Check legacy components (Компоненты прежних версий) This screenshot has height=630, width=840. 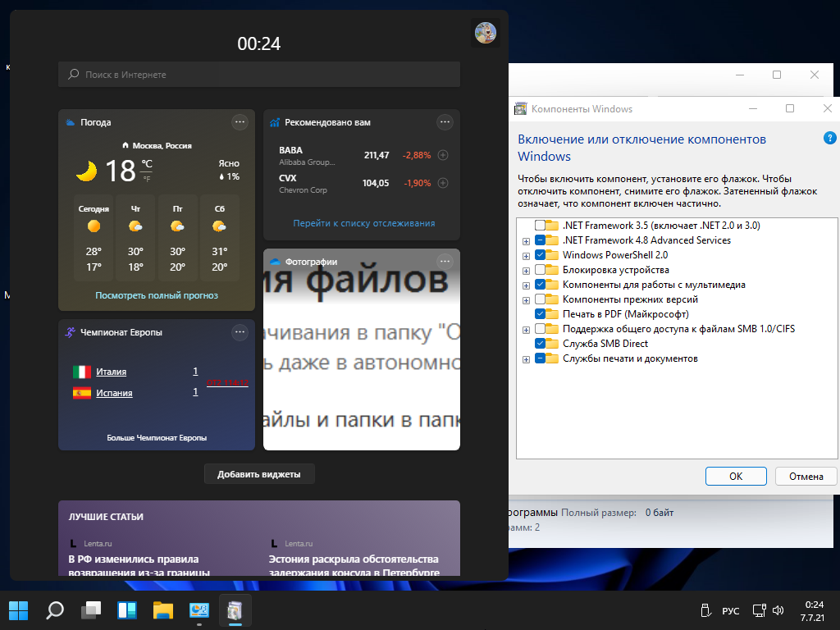[x=540, y=299]
